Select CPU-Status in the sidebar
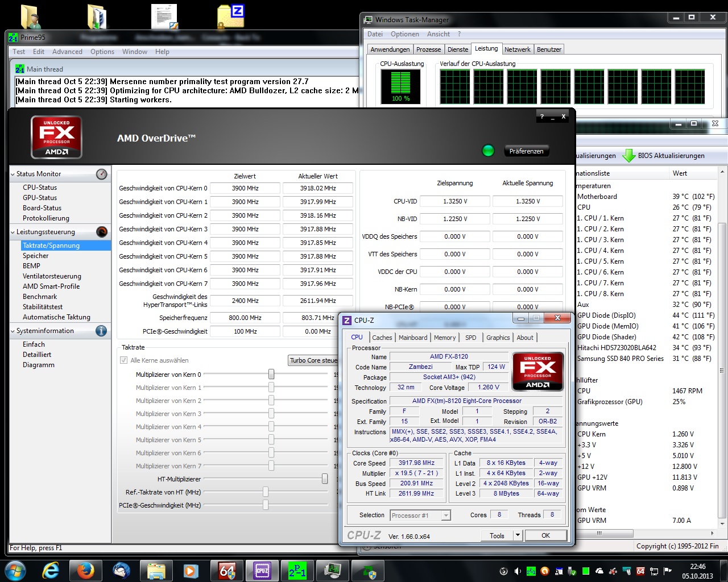728x582 pixels. [x=40, y=188]
